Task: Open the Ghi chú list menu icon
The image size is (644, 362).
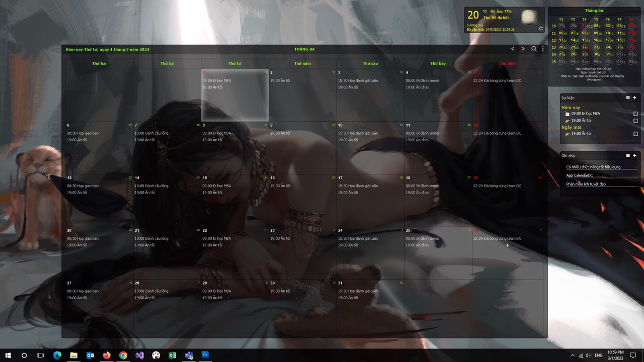Action: (x=628, y=155)
